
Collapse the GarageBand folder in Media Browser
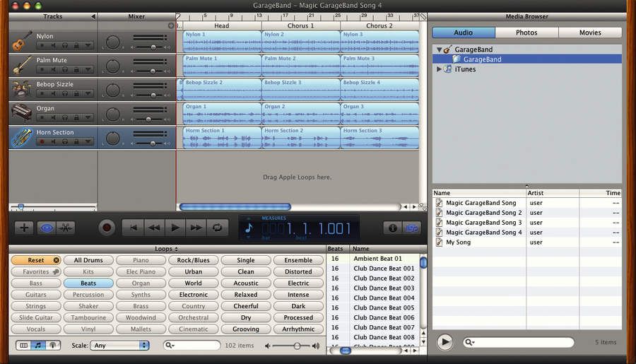tap(440, 49)
